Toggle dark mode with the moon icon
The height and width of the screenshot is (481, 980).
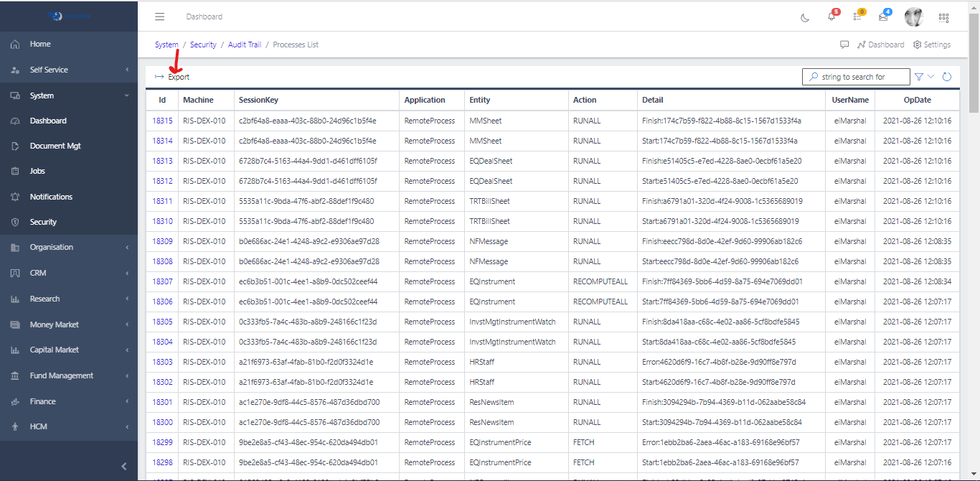tap(804, 17)
